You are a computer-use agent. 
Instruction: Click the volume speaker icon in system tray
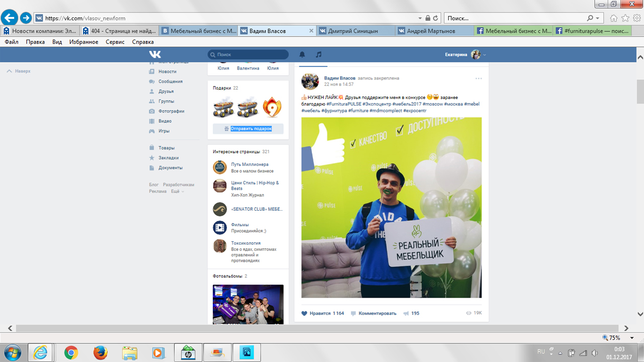595,352
